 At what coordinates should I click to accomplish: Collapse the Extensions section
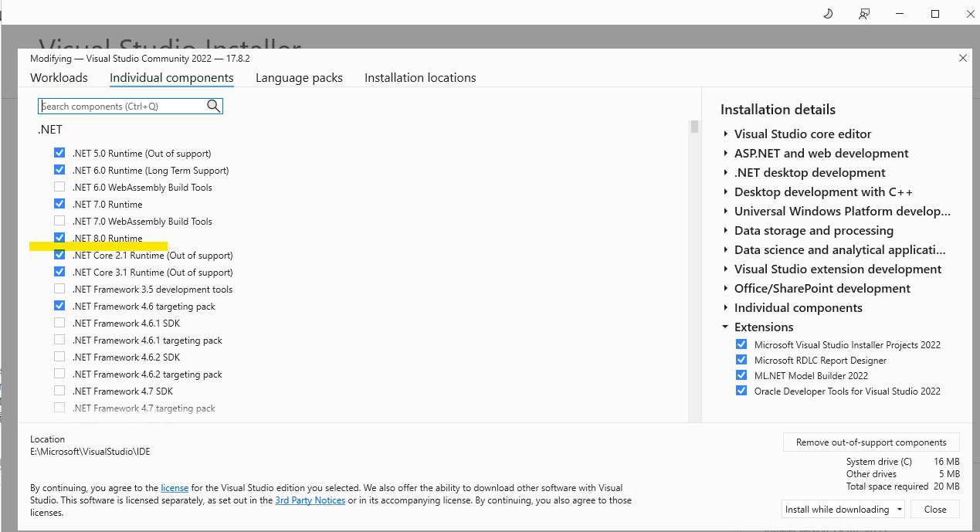(726, 327)
